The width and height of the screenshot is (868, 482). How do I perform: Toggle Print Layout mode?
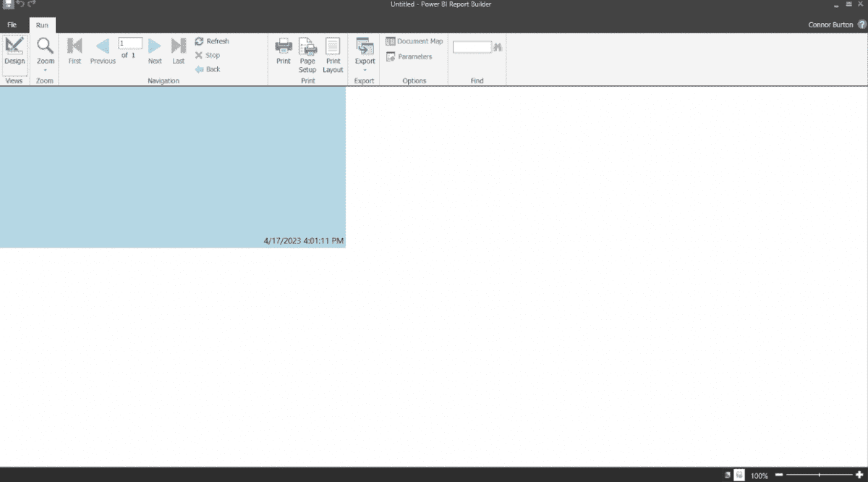point(333,54)
